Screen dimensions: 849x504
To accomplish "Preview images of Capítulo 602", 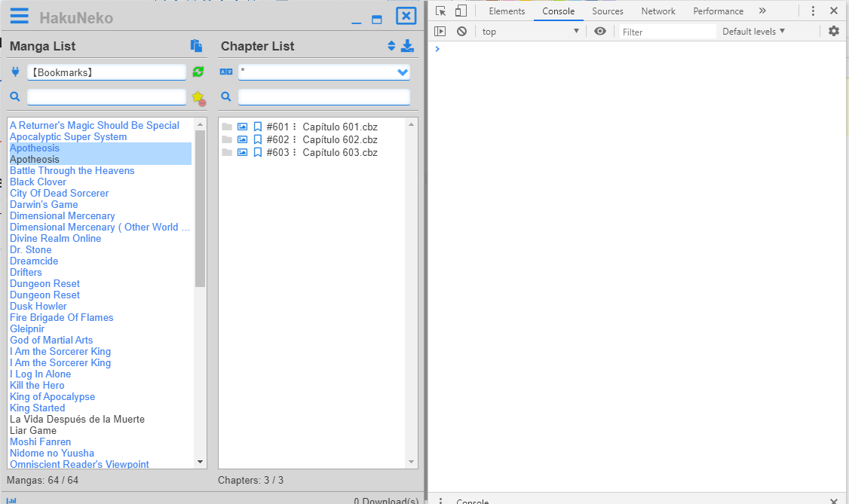I will pyautogui.click(x=243, y=139).
